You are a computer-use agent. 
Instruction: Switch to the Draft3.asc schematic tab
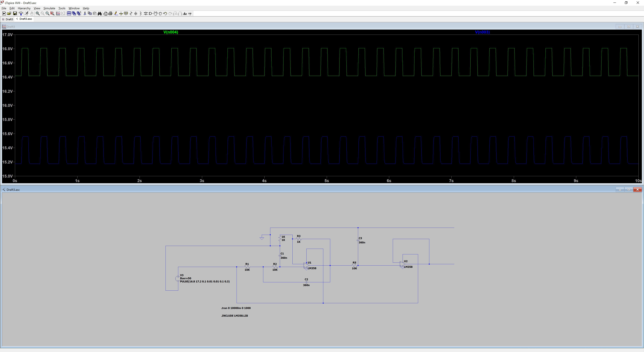click(x=24, y=19)
